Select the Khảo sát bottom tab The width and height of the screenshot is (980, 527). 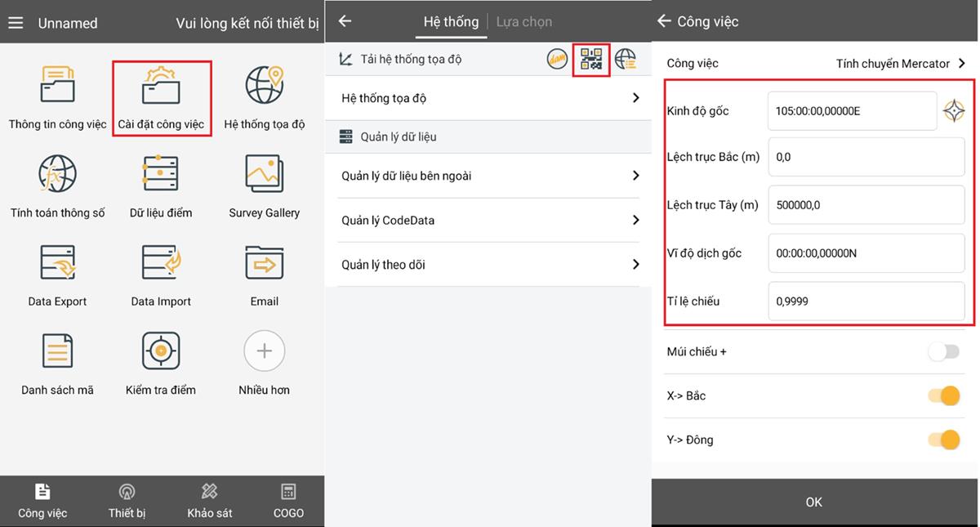coord(209,501)
